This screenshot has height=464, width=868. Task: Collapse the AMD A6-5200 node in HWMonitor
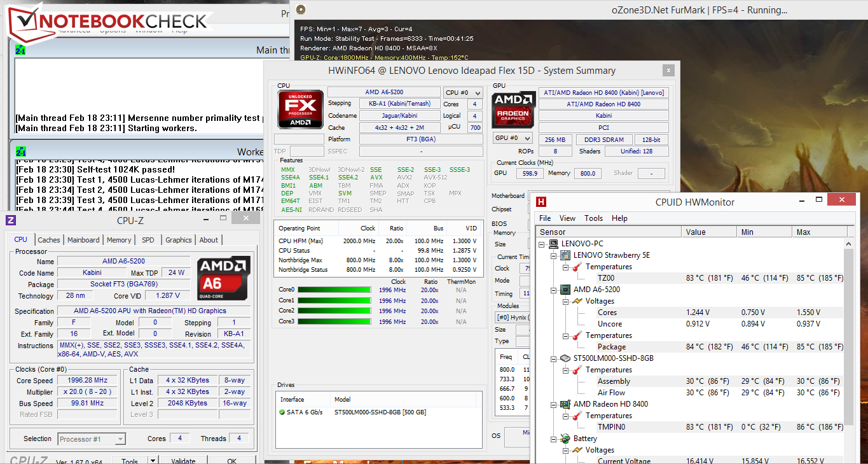(x=554, y=290)
